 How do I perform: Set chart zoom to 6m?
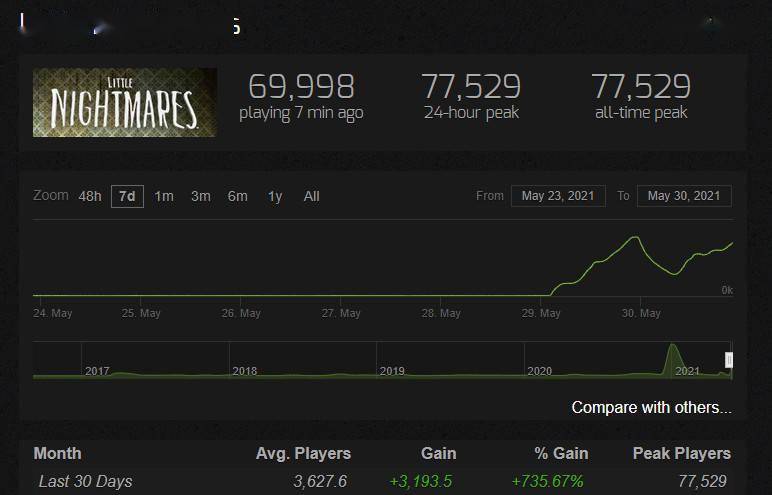pyautogui.click(x=237, y=197)
